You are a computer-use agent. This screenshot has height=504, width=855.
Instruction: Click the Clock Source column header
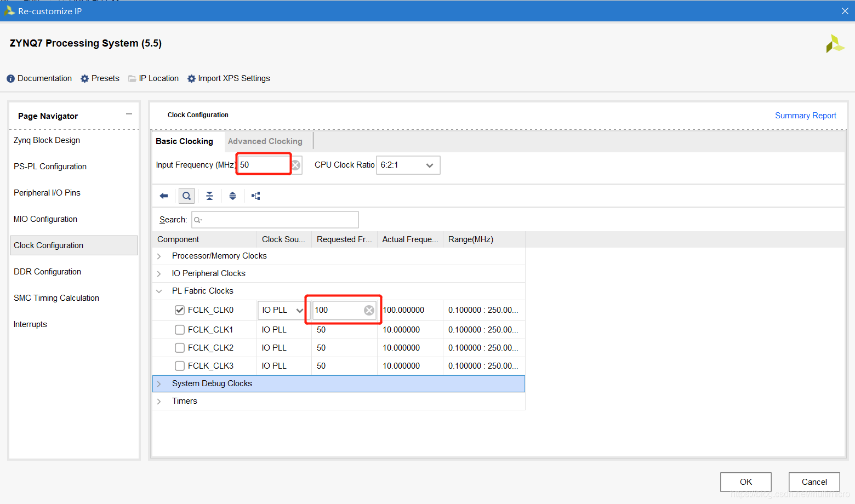[284, 239]
